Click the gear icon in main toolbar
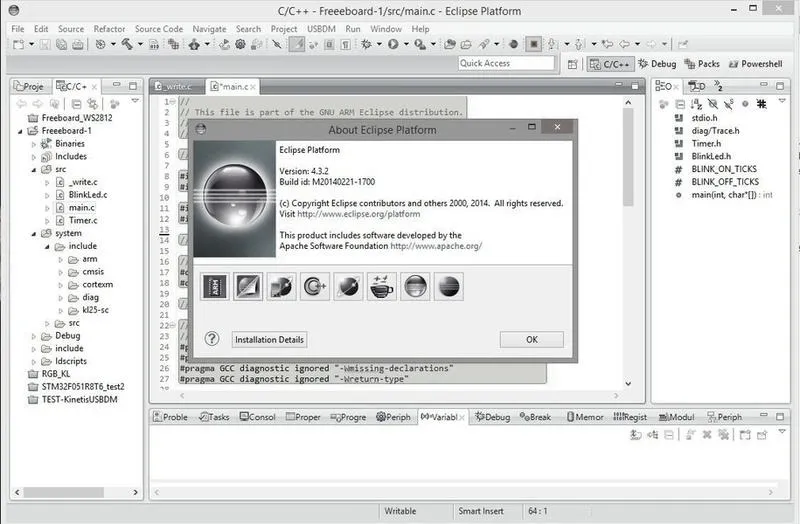 [x=240, y=44]
